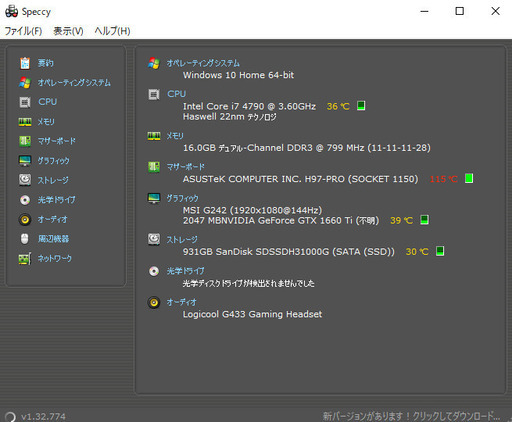The width and height of the screenshot is (512, 422).
Task: Select the CPU icon in the sidebar
Action: (x=25, y=102)
